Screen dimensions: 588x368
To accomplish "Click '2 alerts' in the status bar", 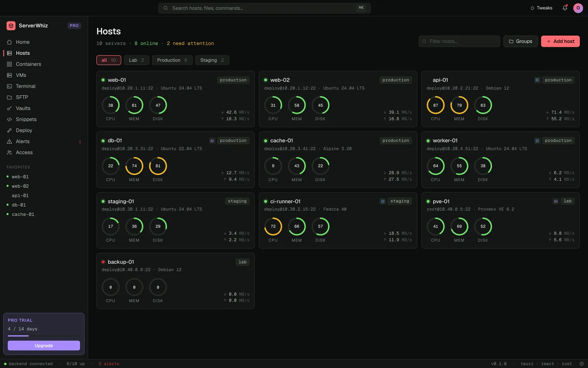I will tap(109, 364).
